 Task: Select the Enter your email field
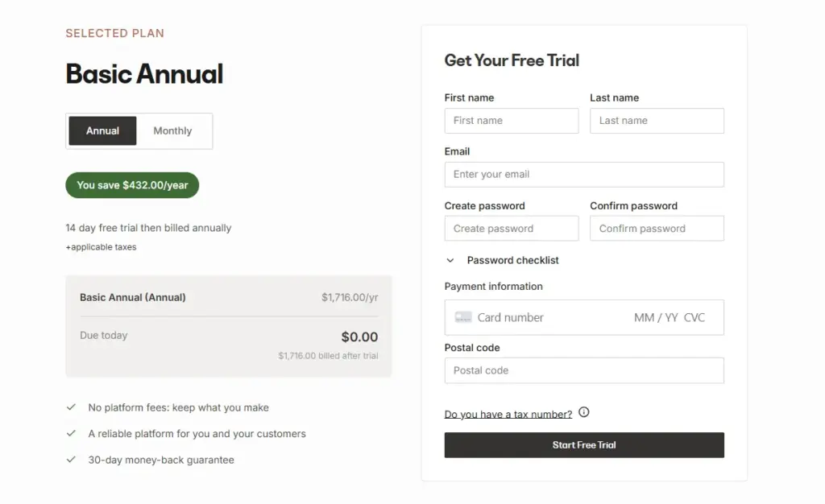tap(583, 174)
